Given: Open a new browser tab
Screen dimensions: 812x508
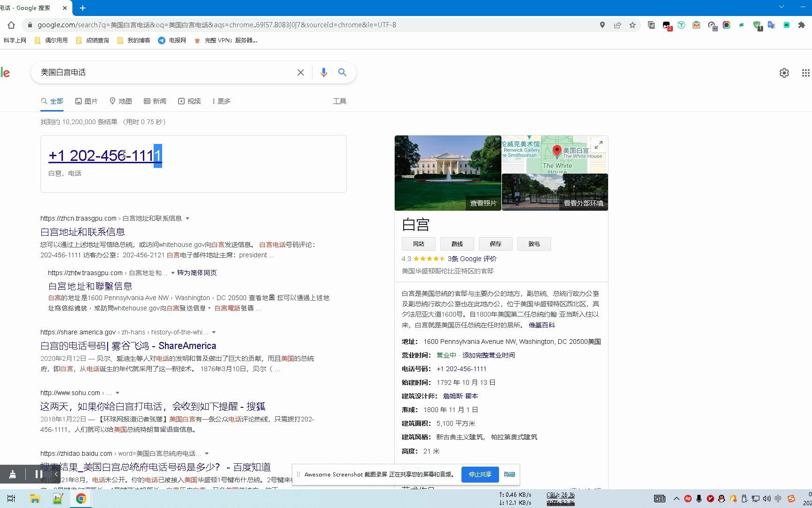Looking at the screenshot, I should 83,8.
